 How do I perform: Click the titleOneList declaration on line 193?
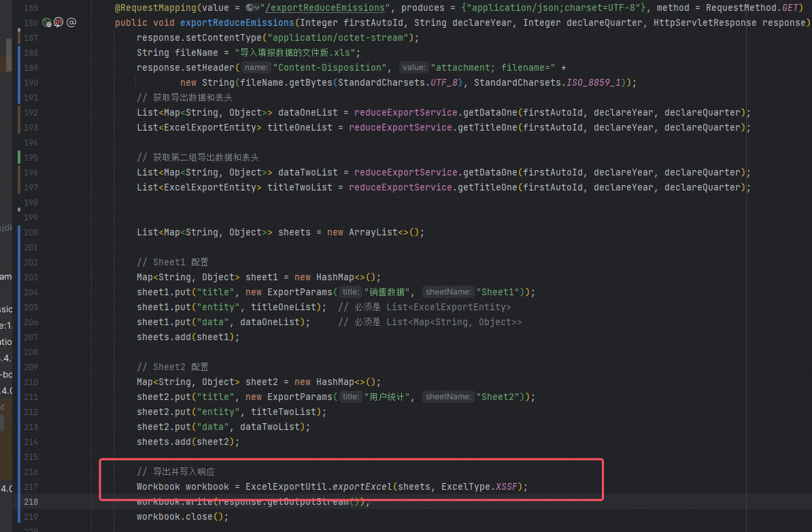pos(300,127)
